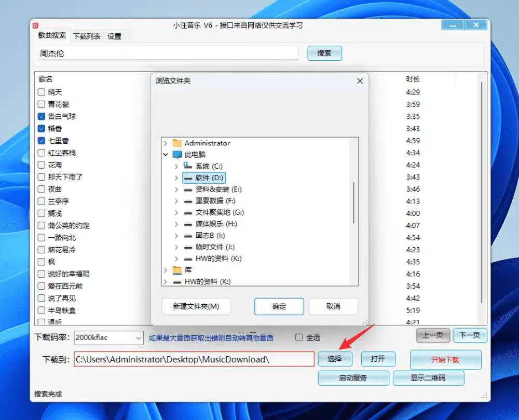Screen dimensions: 519x420
Task: Expand the 软件 (D:) drive node
Action: tap(176, 178)
